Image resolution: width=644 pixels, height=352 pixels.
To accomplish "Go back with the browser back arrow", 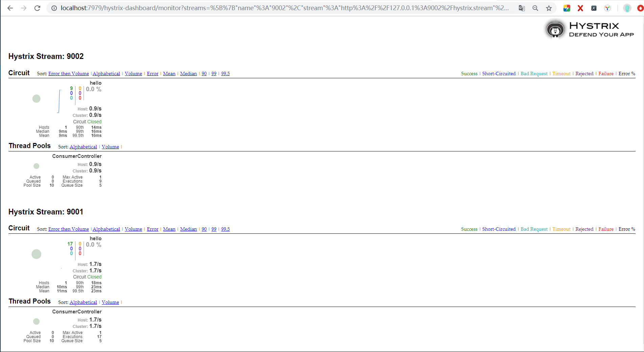I will pos(10,8).
